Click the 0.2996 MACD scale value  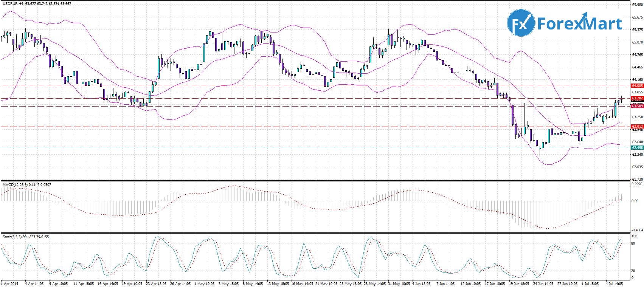638,184
